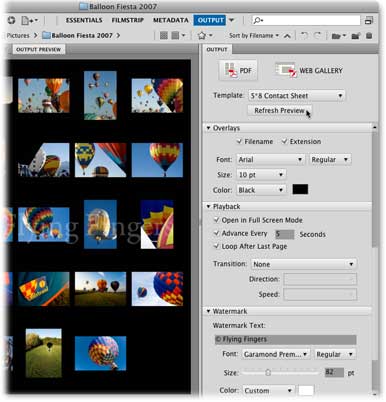Switch to the METADATA workspace
Image resolution: width=386 pixels, height=402 pixels.
coord(171,20)
